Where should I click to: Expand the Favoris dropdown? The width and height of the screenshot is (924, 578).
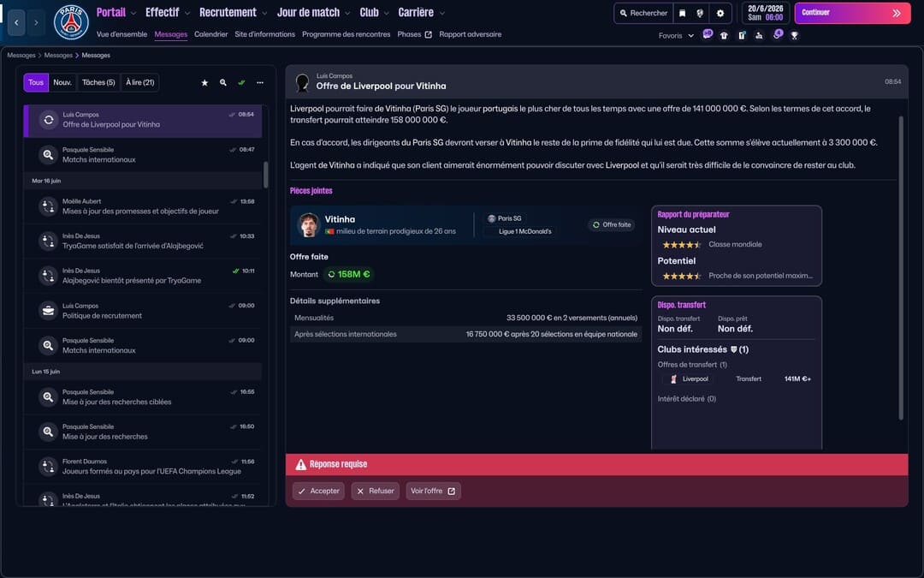(676, 36)
